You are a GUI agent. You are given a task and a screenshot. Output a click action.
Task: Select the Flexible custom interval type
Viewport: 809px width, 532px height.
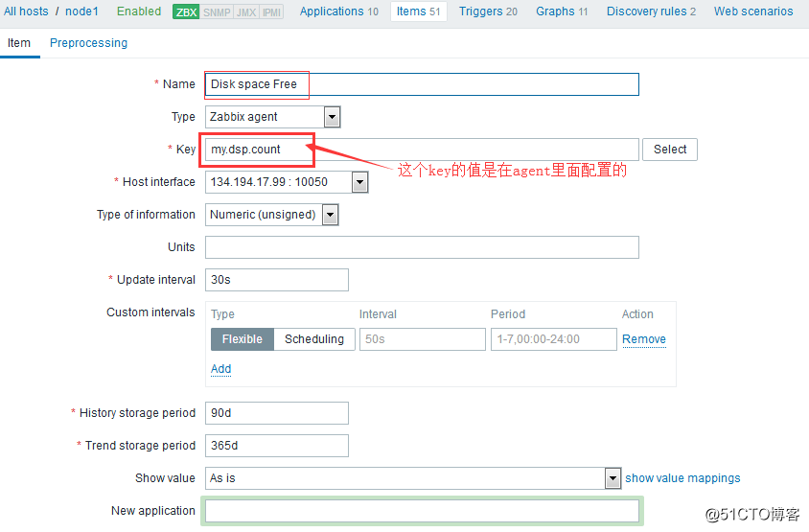tap(242, 339)
